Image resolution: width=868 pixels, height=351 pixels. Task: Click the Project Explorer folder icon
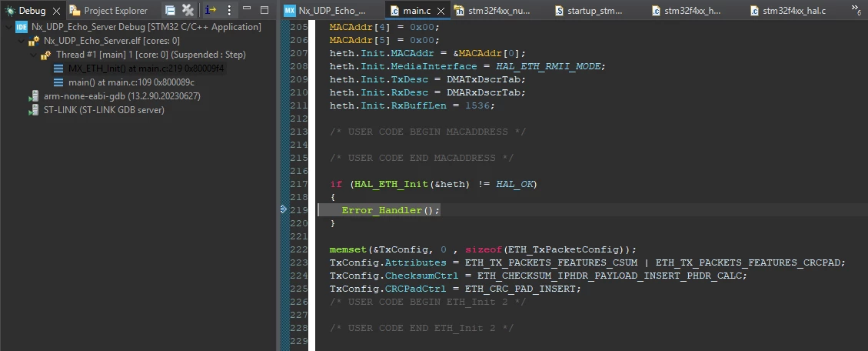[75, 11]
